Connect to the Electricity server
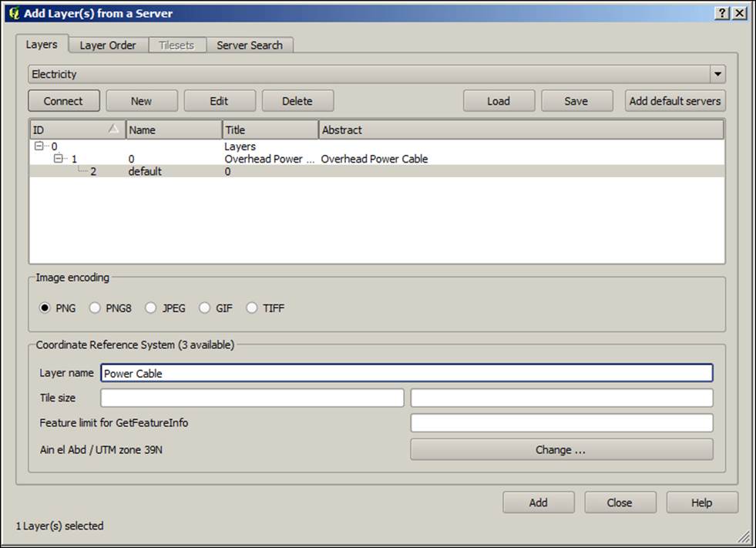Viewport: 756px width, 548px height. pyautogui.click(x=63, y=100)
